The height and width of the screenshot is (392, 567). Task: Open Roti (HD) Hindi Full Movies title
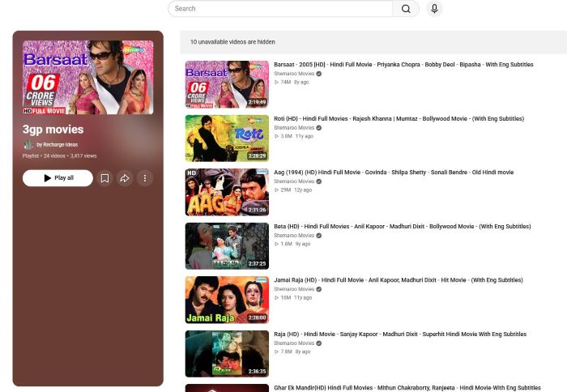coord(399,118)
